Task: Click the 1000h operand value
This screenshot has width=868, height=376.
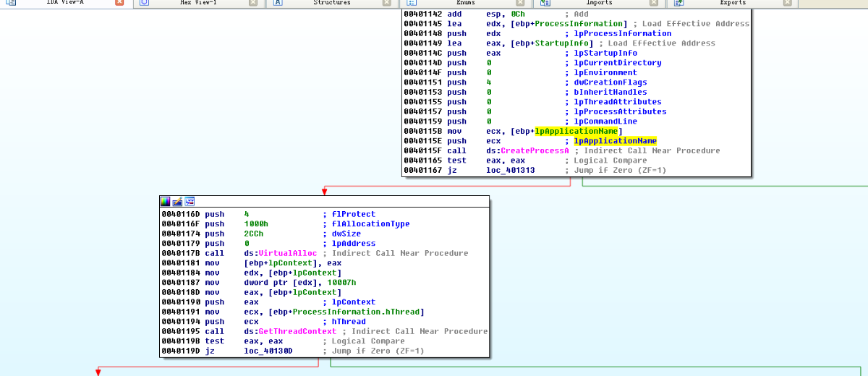Action: pos(257,224)
